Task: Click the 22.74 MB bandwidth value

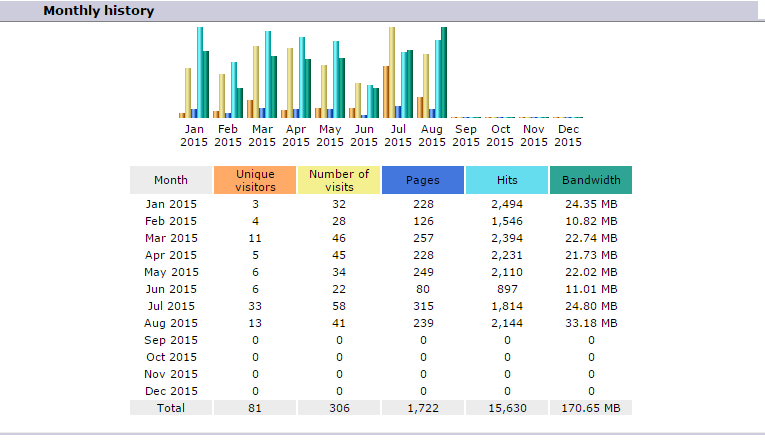Action: [591, 238]
